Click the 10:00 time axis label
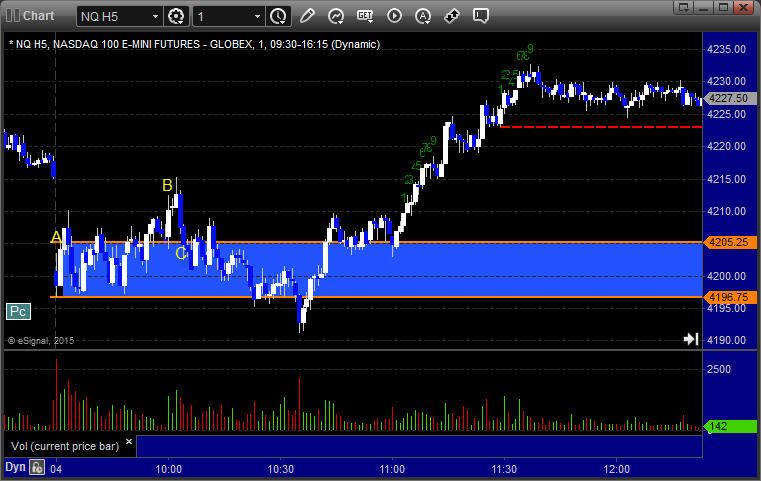The width and height of the screenshot is (761, 481). tap(168, 469)
